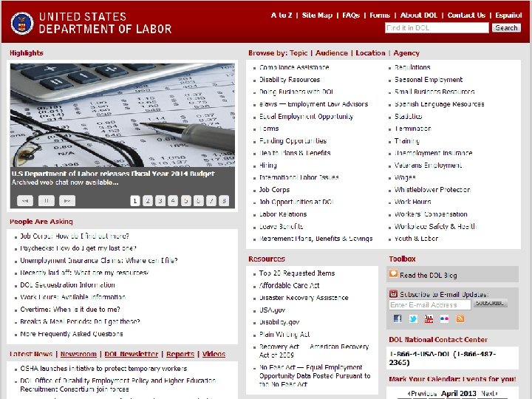Viewport: 532px width, 399px height.
Task: Open Job Corps topic link
Action: 274,190
